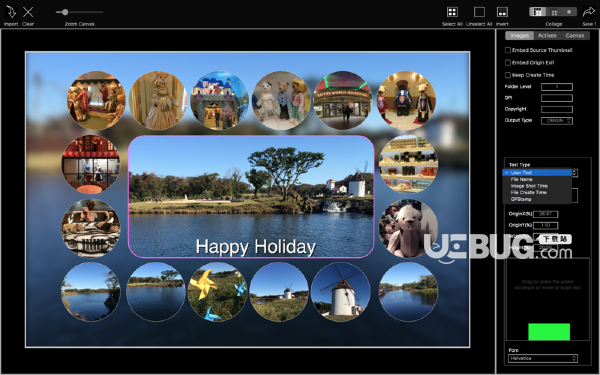Select the white teddy bear thumbnail
Screen dimensions: 600x375
408,228
